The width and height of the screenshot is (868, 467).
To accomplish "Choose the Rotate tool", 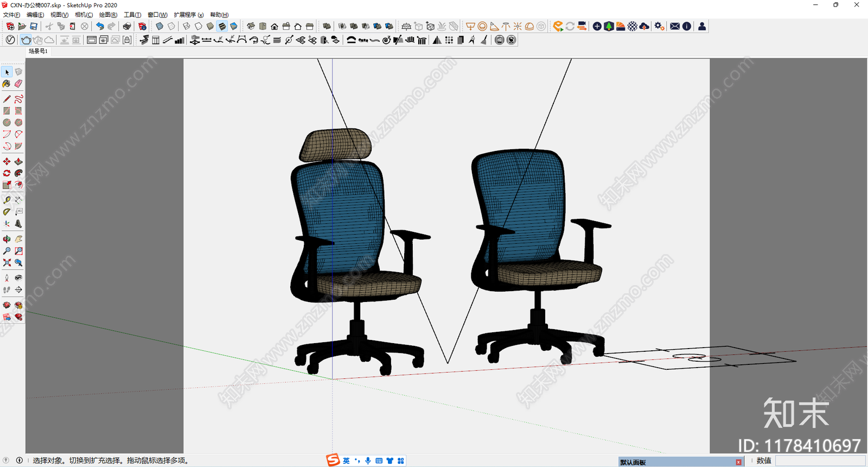I will click(x=7, y=173).
